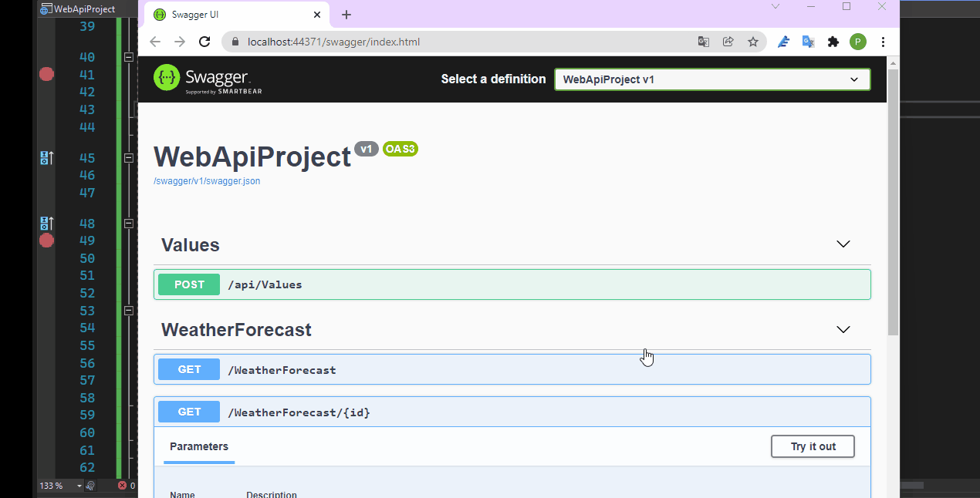Viewport: 980px width, 498px height.
Task: Collapse the Values section chevron
Action: pos(843,244)
